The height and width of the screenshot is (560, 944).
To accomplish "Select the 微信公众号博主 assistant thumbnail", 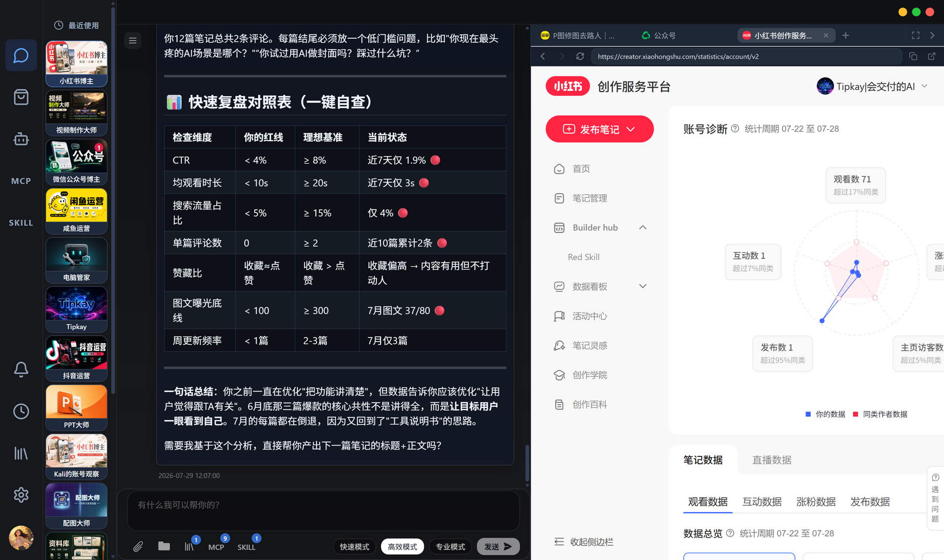I will [x=76, y=162].
